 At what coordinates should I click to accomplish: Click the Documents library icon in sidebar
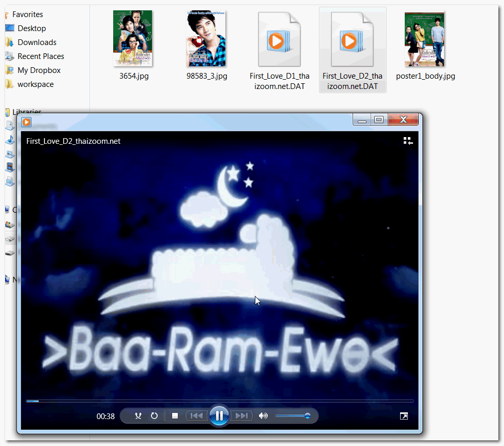10,126
